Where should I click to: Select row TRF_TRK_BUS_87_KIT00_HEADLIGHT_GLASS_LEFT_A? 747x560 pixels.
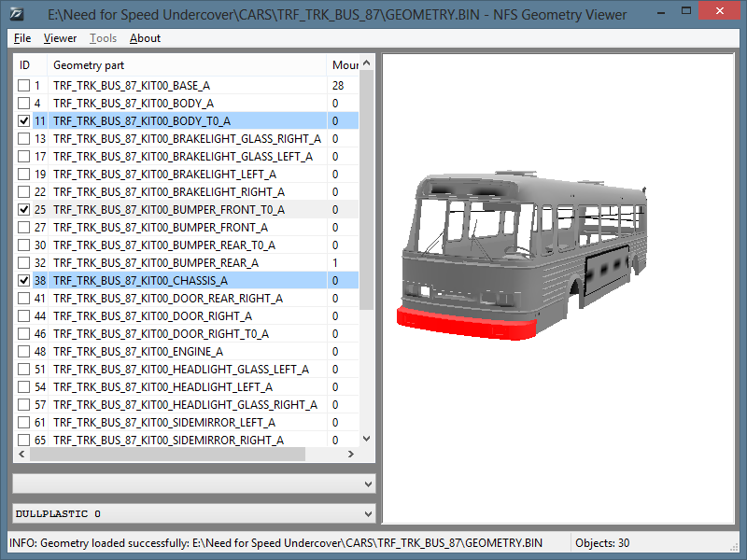(187, 369)
